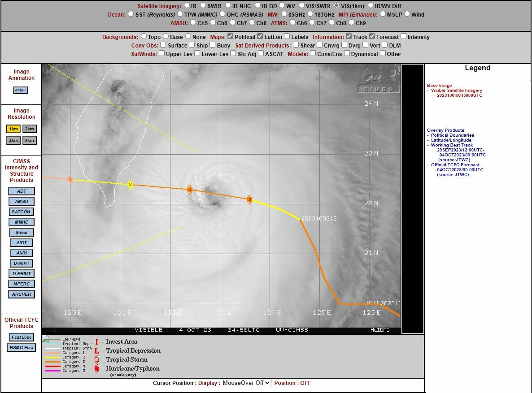Enable the Dynamical models checkbox
The height and width of the screenshot is (393, 532).
coord(347,53)
